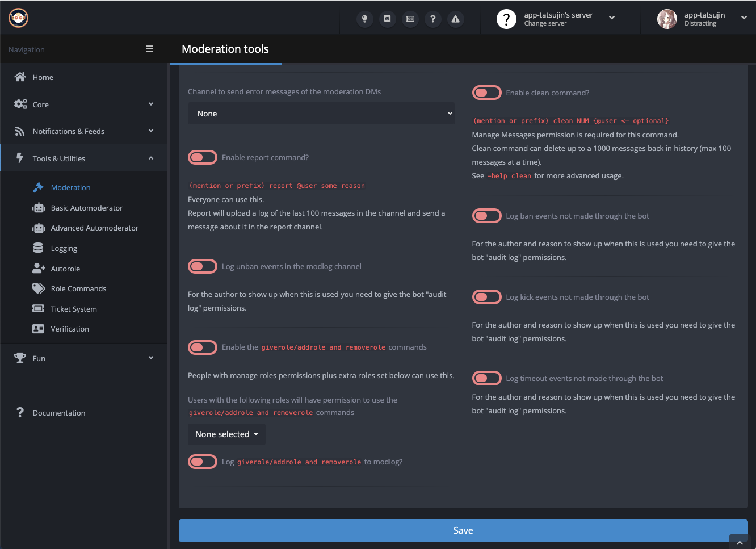Open the Documentation link
The width and height of the screenshot is (756, 549).
click(59, 413)
